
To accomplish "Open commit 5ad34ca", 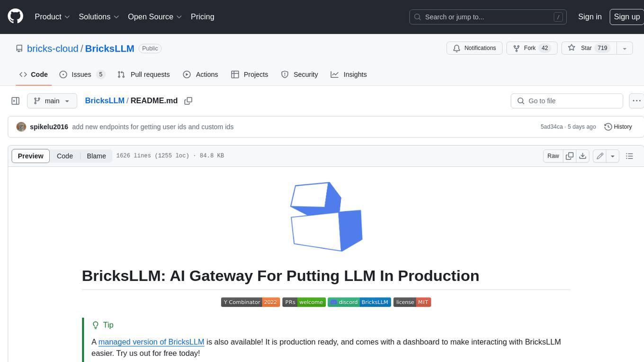I will (x=552, y=127).
